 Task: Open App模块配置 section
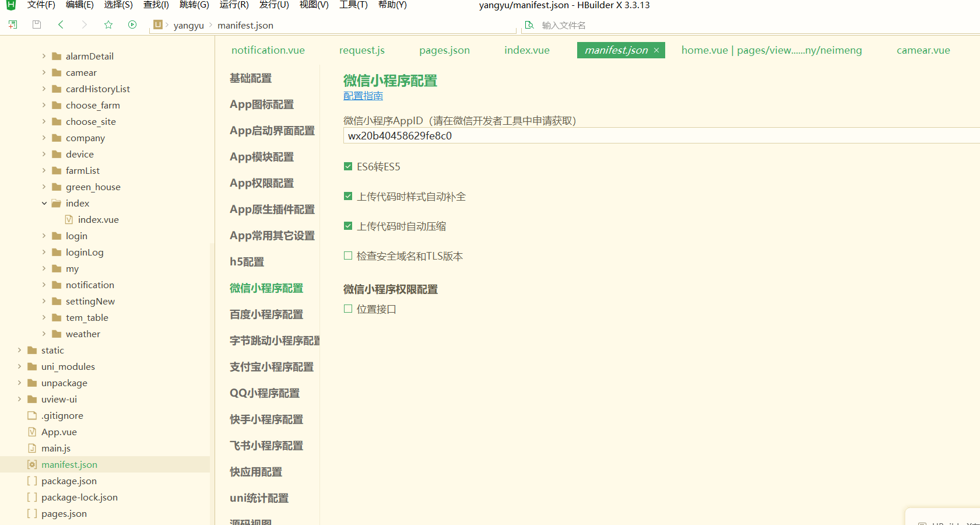pos(262,157)
